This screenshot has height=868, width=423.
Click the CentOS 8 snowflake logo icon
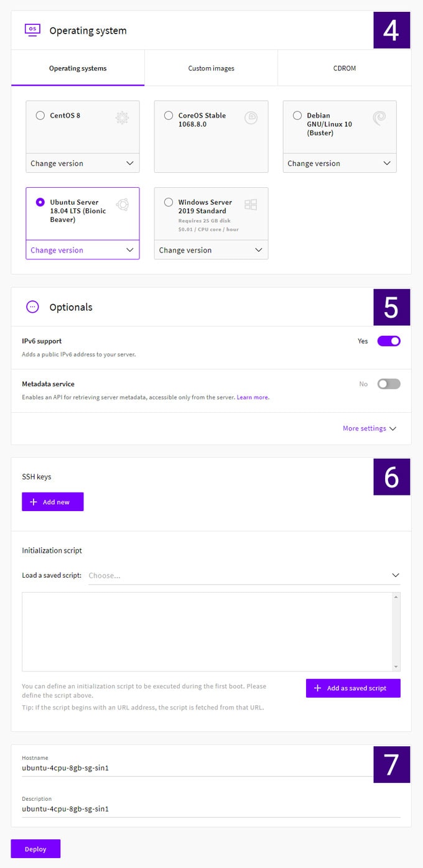[x=123, y=118]
